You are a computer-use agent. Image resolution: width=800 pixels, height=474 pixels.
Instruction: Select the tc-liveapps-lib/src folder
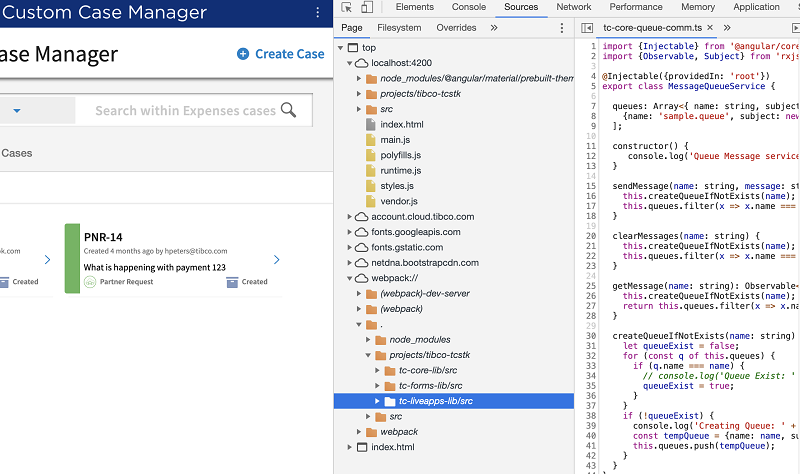click(454, 401)
